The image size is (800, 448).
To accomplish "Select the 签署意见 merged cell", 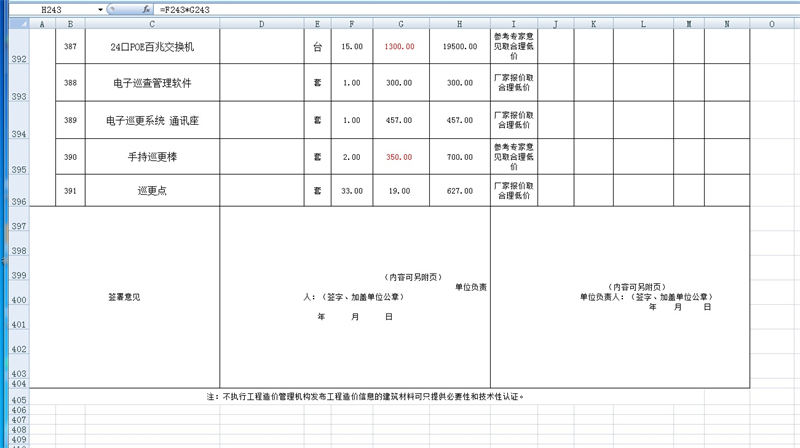I will tap(125, 297).
